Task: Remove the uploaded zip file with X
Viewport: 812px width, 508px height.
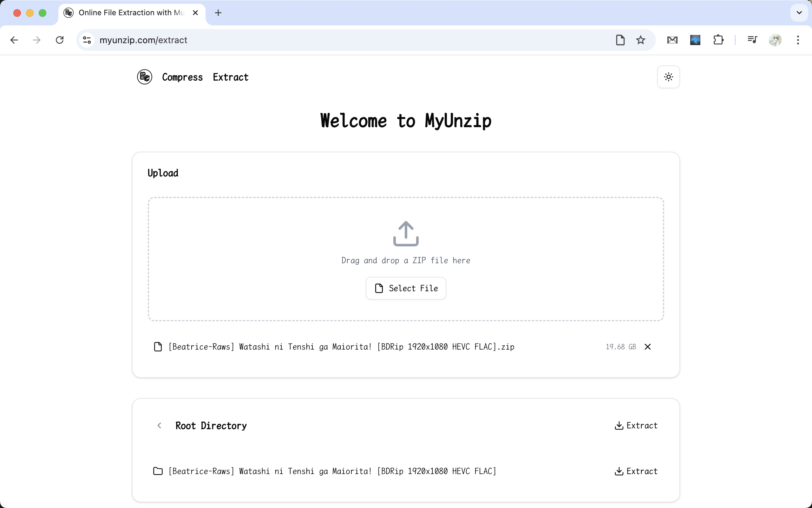Action: [648, 347]
